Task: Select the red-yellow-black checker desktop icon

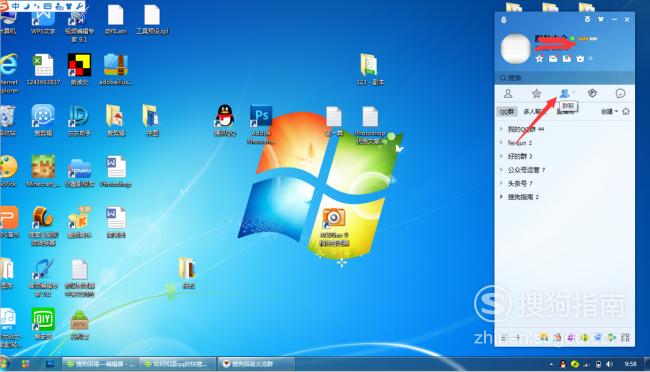Action: (79, 69)
